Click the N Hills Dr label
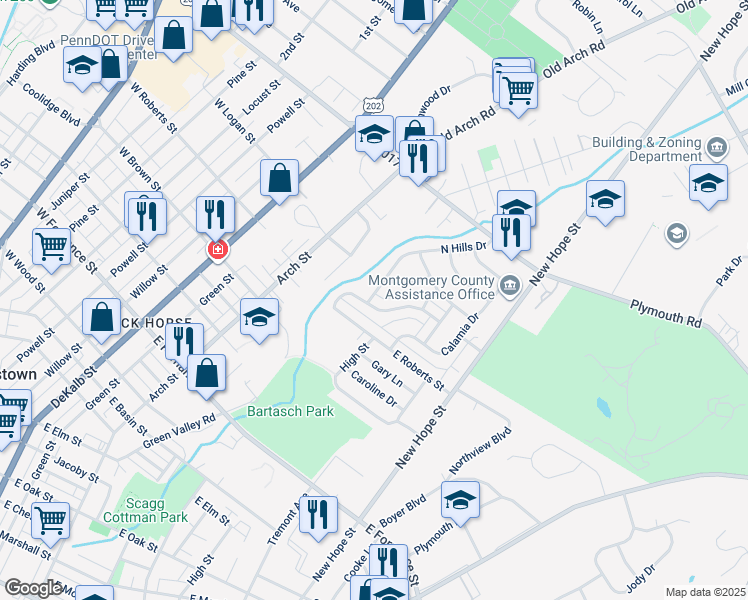The height and width of the screenshot is (600, 748). click(x=463, y=248)
